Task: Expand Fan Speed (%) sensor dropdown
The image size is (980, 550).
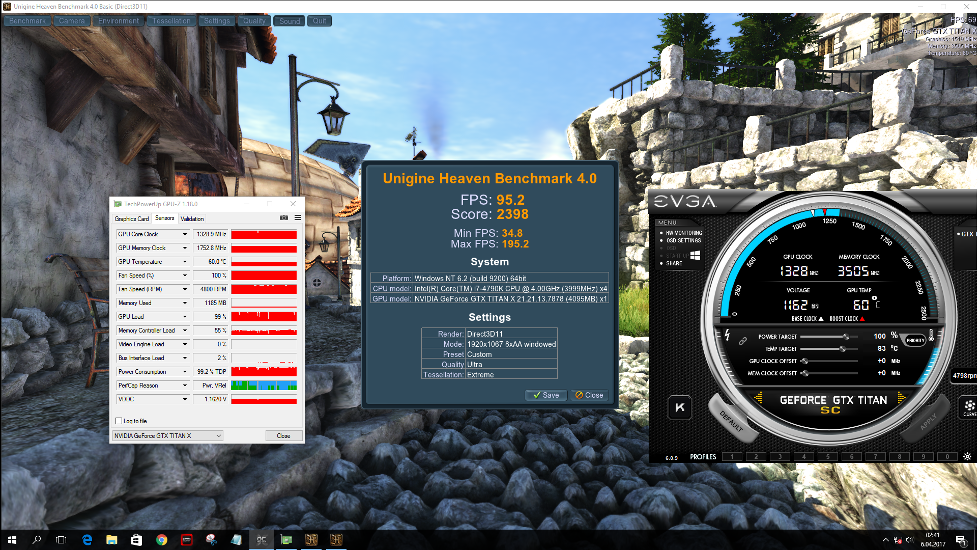Action: pyautogui.click(x=185, y=276)
